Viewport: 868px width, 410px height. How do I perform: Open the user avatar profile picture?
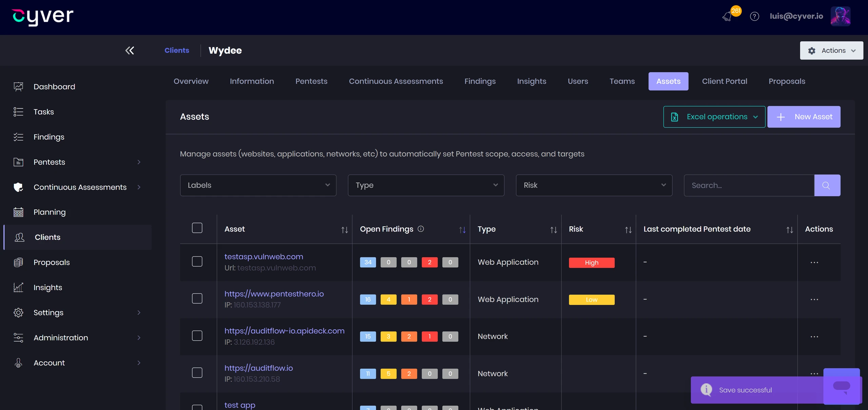[x=841, y=16]
